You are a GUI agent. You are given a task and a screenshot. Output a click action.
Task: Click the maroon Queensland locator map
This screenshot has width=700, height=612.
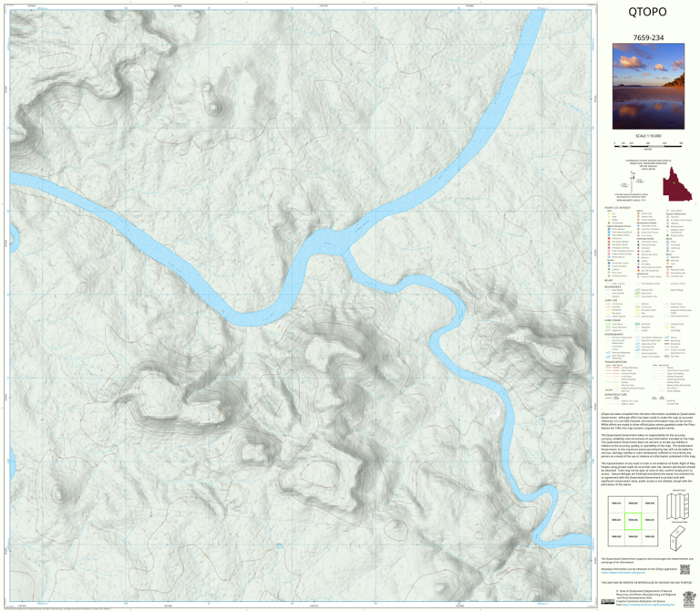click(x=677, y=183)
